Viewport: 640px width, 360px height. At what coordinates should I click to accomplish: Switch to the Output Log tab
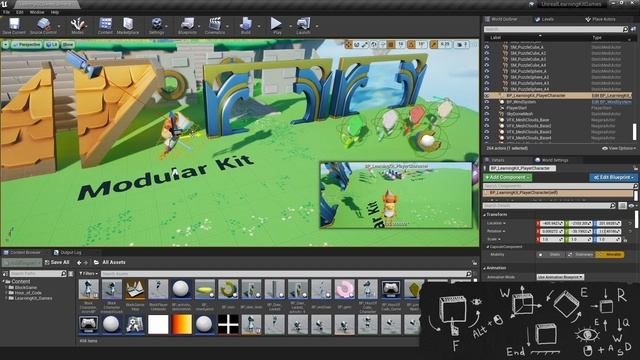pos(68,253)
